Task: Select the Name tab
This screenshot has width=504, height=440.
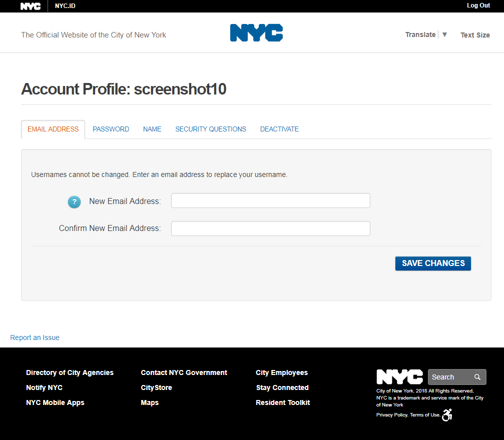Action: click(152, 129)
